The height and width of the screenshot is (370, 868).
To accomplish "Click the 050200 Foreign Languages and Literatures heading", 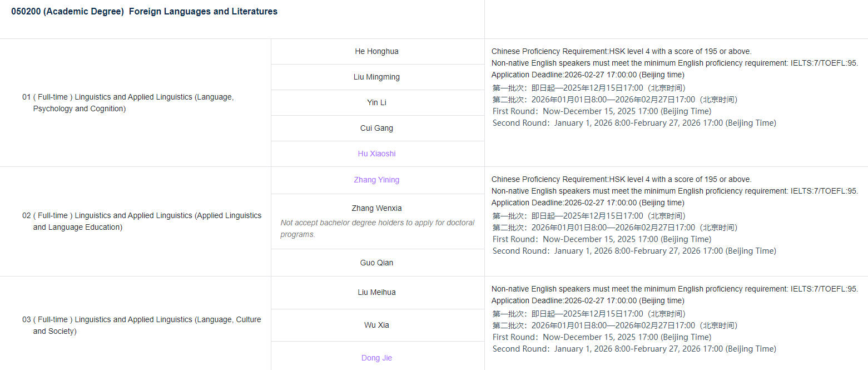I will click(x=144, y=11).
